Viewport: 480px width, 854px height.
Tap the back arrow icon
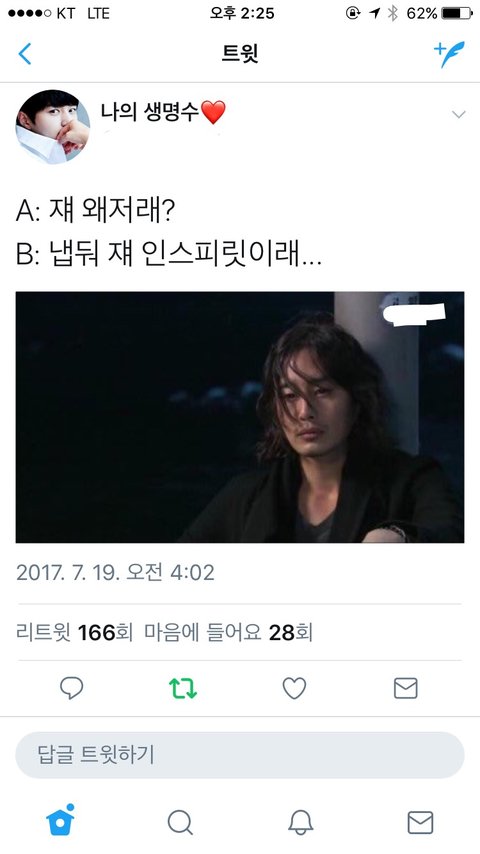[25, 54]
